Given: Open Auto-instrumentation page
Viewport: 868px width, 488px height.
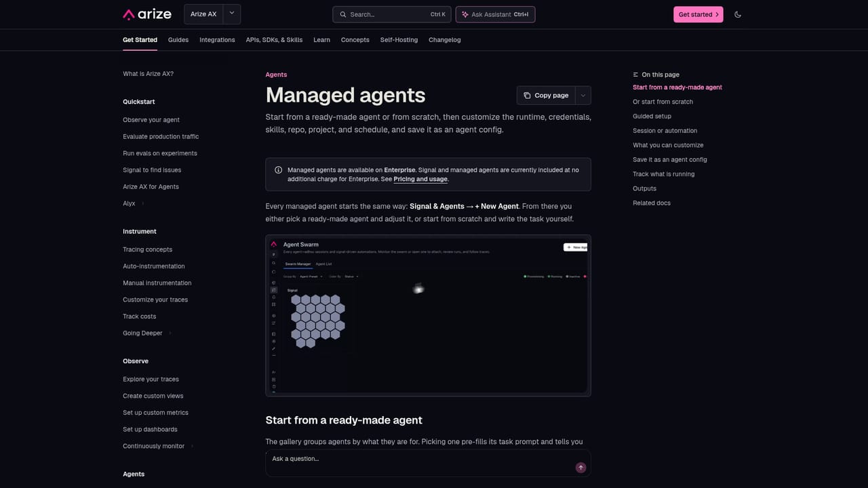Looking at the screenshot, I should pos(154,266).
